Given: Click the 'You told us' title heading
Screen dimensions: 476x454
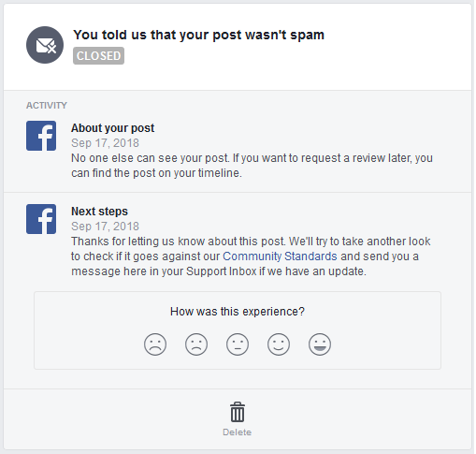Looking at the screenshot, I should 198,35.
